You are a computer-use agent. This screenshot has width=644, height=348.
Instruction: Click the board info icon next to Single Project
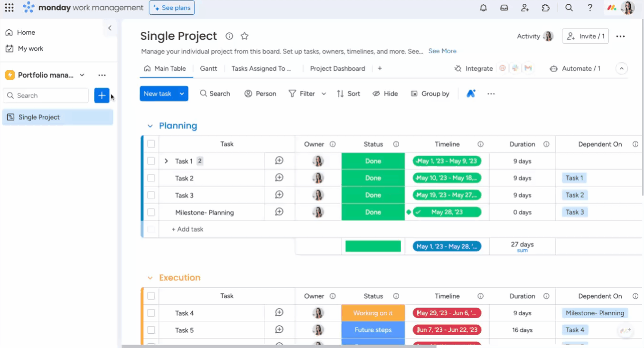pyautogui.click(x=229, y=36)
